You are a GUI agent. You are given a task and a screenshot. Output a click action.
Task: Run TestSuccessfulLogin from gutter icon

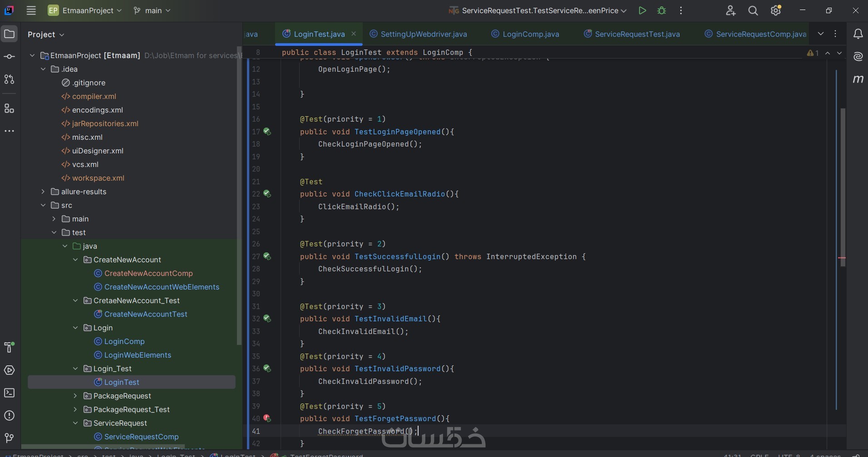[x=267, y=256]
